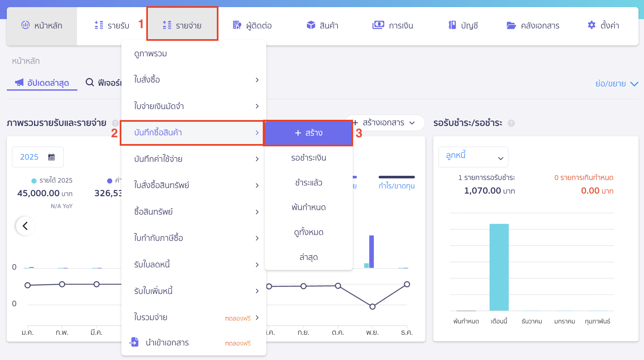
Task: Click the การเงิน money icon
Action: (378, 25)
